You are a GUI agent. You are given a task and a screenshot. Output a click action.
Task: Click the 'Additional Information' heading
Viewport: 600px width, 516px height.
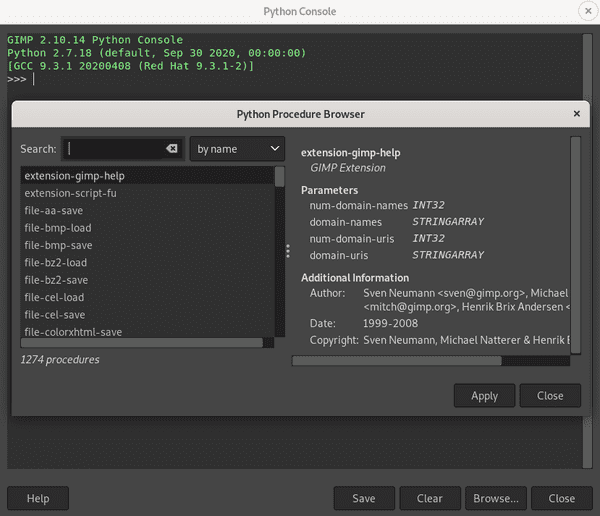(x=355, y=278)
